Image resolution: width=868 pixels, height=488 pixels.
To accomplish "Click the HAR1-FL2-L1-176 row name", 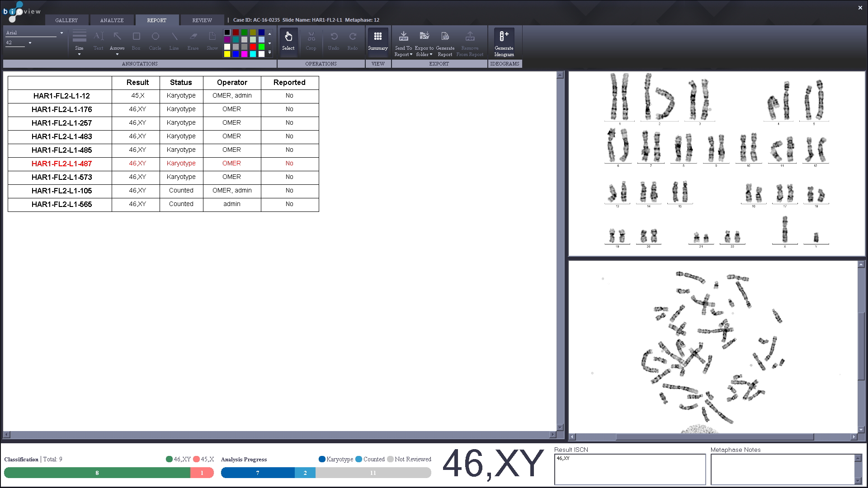I will pyautogui.click(x=61, y=109).
